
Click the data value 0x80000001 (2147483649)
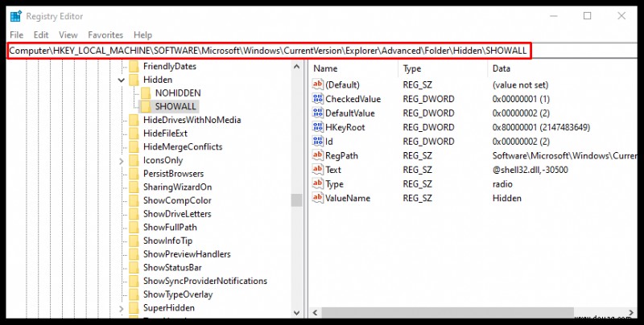pyautogui.click(x=541, y=127)
